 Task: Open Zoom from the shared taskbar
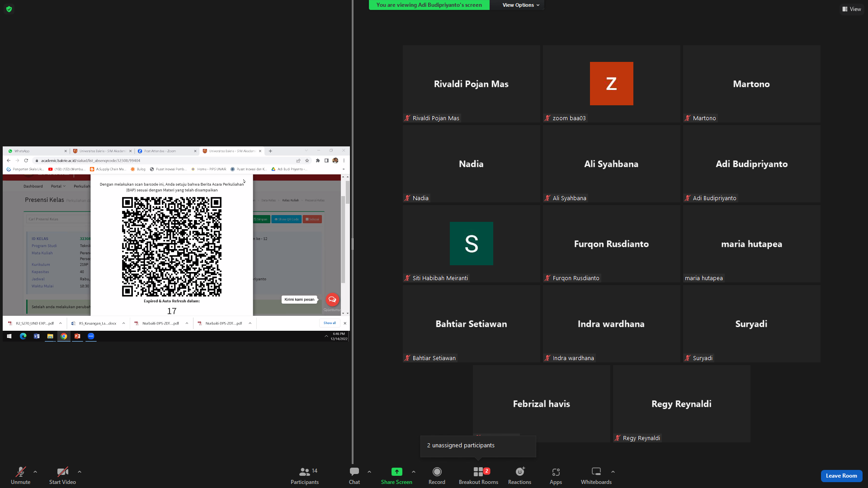[x=91, y=336]
